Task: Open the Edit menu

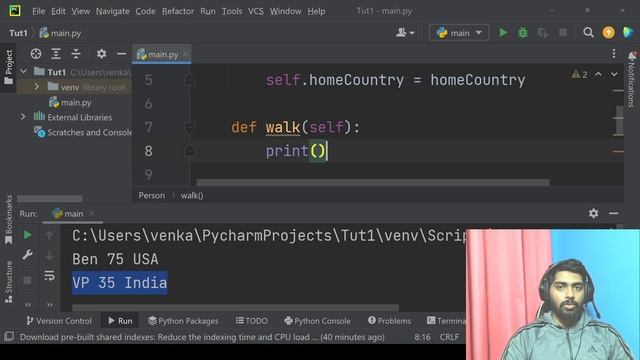Action: (58, 11)
